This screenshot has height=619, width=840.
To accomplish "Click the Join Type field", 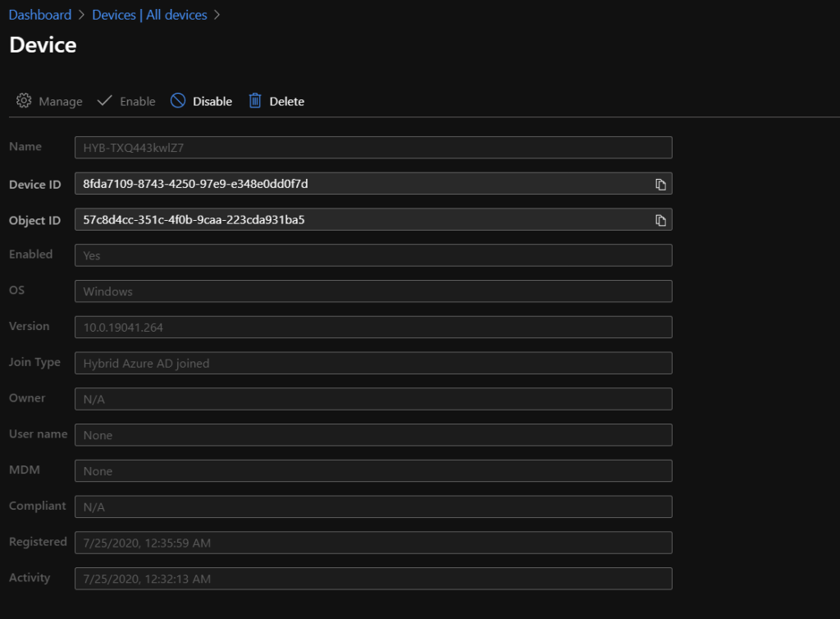I will click(372, 363).
